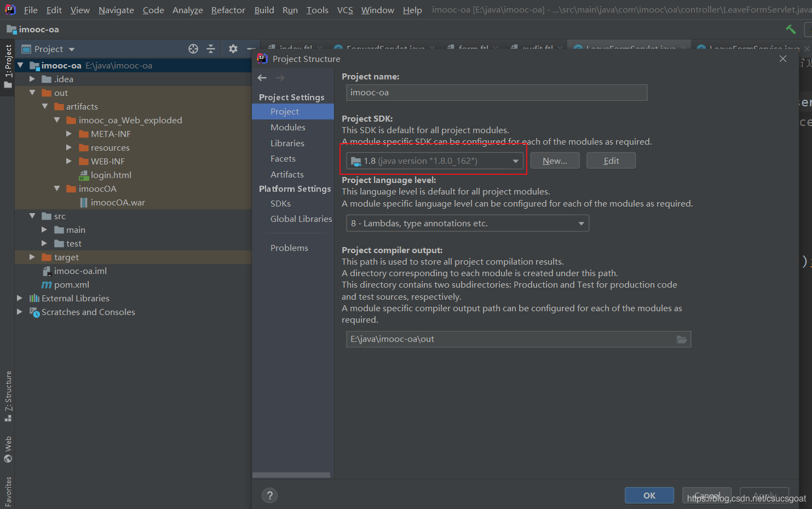Viewport: 812px width, 509px height.
Task: Expand External Libraries
Action: [20, 298]
